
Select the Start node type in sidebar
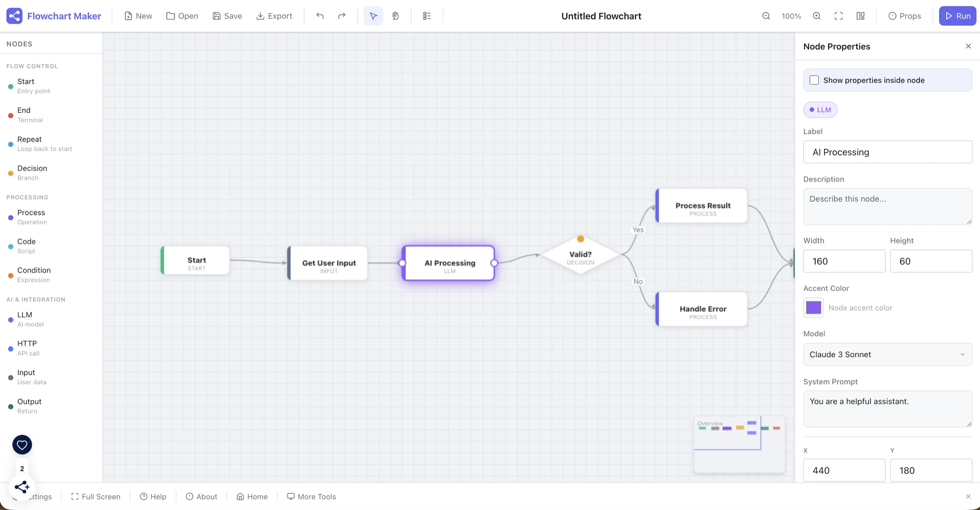coord(51,86)
